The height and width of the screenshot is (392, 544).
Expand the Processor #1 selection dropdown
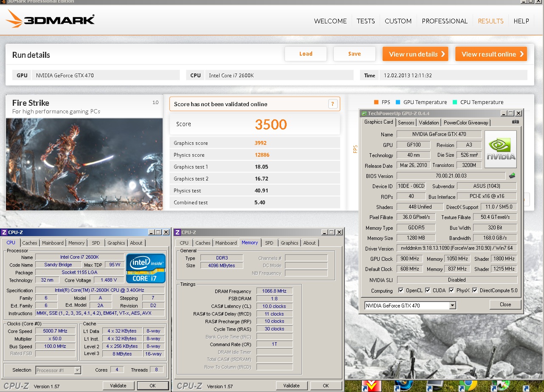[x=77, y=370]
